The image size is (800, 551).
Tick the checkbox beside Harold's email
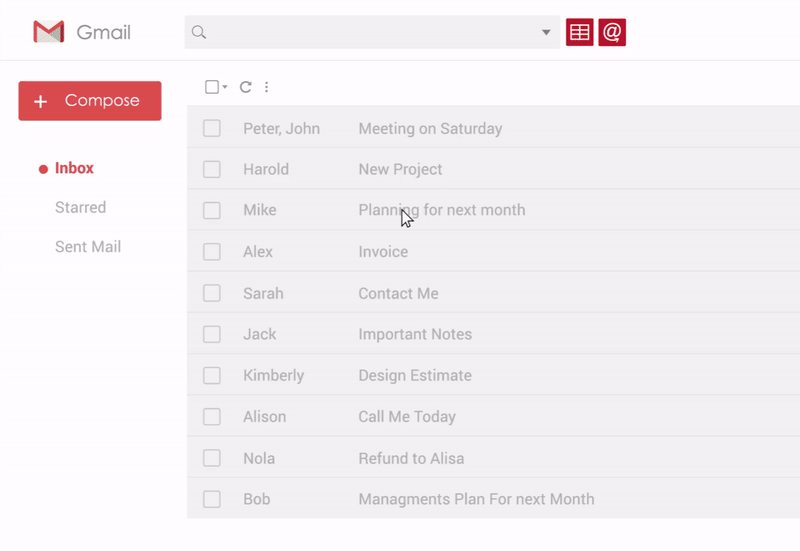tap(212, 169)
